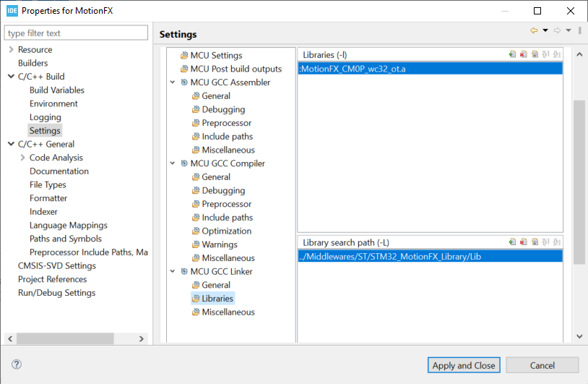Screen dimensions: 588x384
Task: Go back using the yellow arrow
Action: [x=534, y=30]
